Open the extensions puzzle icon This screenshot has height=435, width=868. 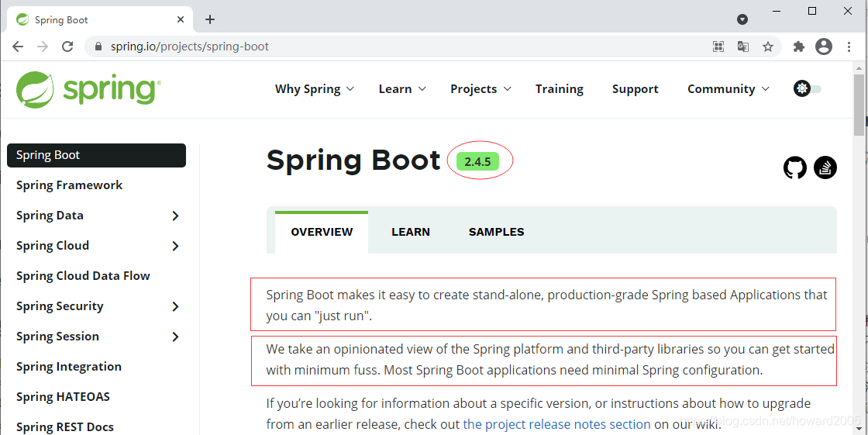point(798,47)
